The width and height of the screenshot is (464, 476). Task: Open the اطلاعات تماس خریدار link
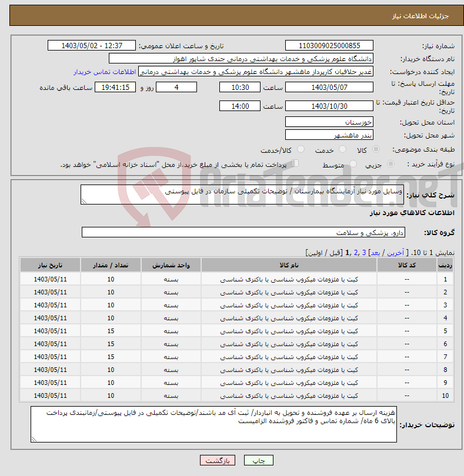pyautogui.click(x=105, y=72)
